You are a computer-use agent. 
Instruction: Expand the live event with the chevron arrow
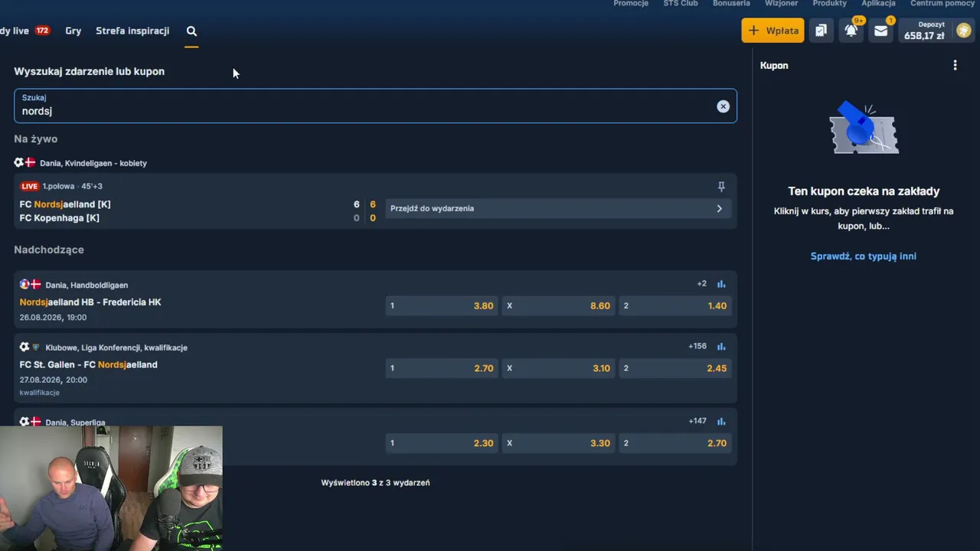point(719,208)
